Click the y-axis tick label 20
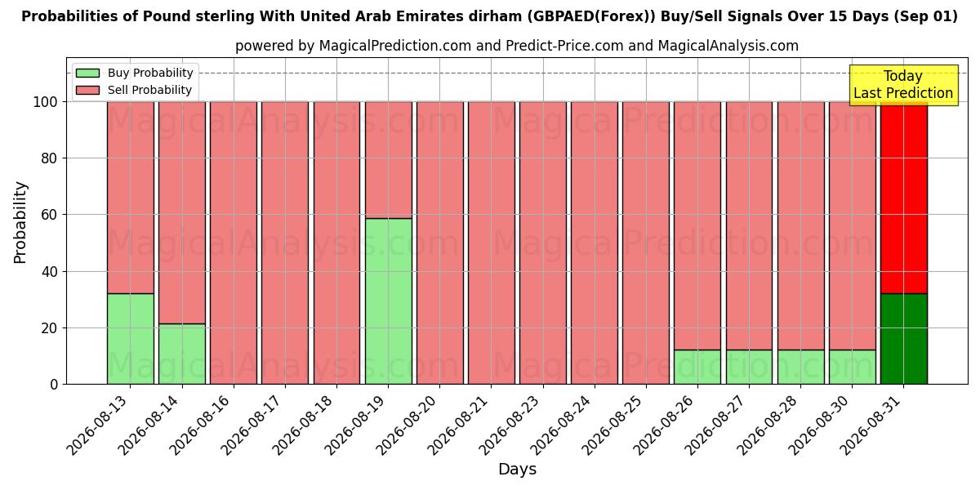The width and height of the screenshot is (980, 490). 51,327
